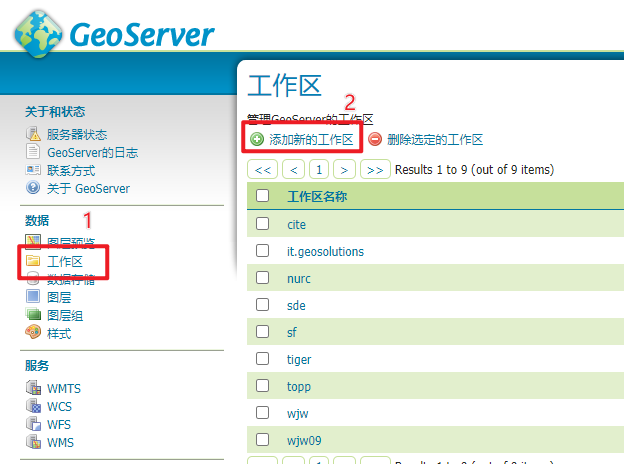This screenshot has height=464, width=624.
Task: Open the it.geosolutions workspace link
Action: 326,252
